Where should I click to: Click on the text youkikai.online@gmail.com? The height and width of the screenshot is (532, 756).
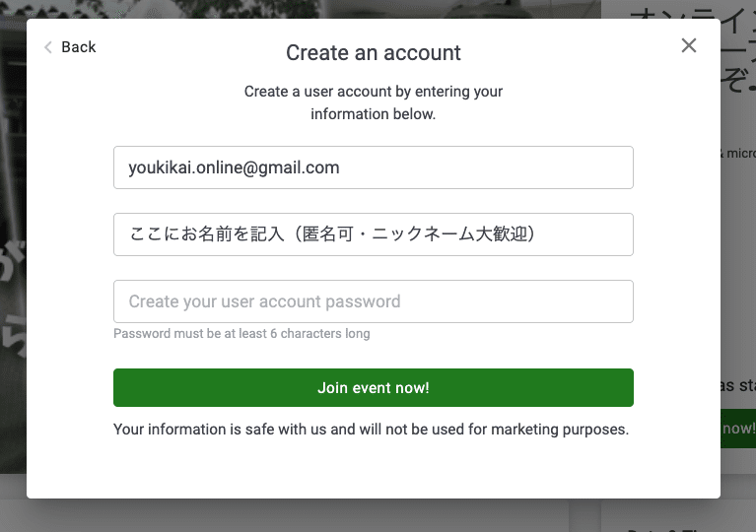(234, 167)
